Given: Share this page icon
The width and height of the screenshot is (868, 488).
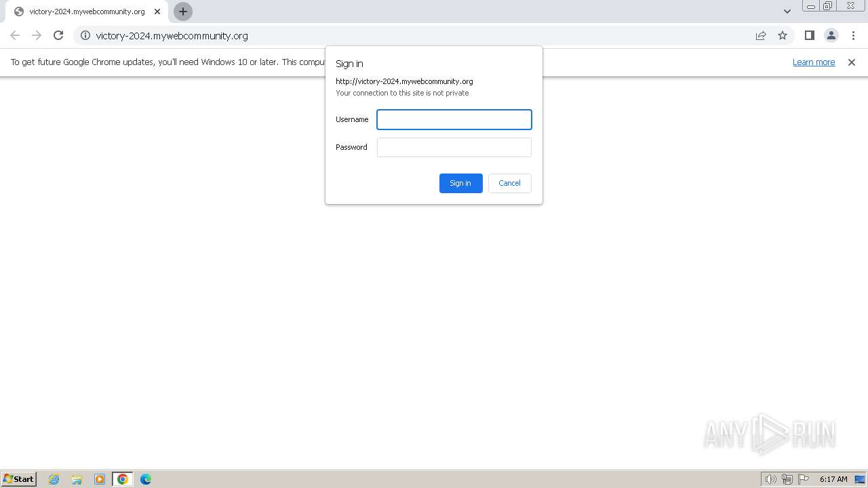Looking at the screenshot, I should [761, 35].
